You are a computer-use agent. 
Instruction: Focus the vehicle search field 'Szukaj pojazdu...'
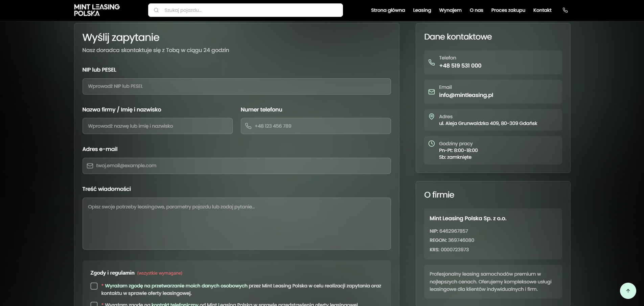(x=246, y=10)
